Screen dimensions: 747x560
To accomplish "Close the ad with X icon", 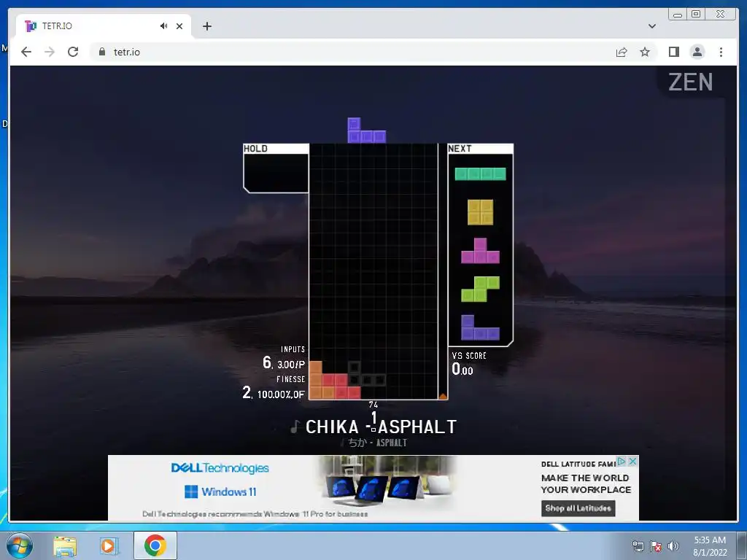I will coord(632,461).
